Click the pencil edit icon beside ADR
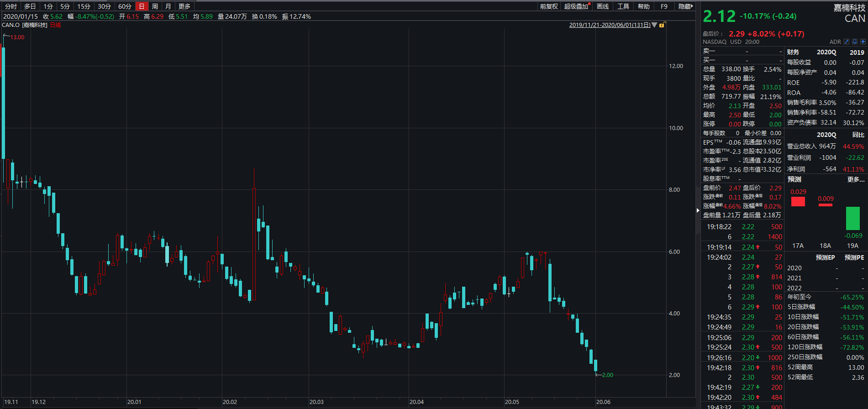The height and width of the screenshot is (409, 868). pos(847,42)
